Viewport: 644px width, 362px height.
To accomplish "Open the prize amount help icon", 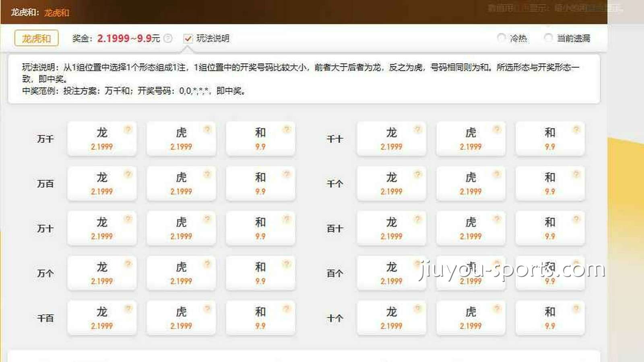I will pyautogui.click(x=168, y=38).
